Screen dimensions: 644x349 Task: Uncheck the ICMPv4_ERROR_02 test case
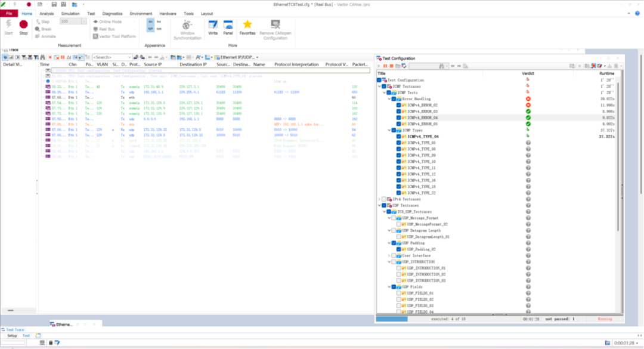398,105
